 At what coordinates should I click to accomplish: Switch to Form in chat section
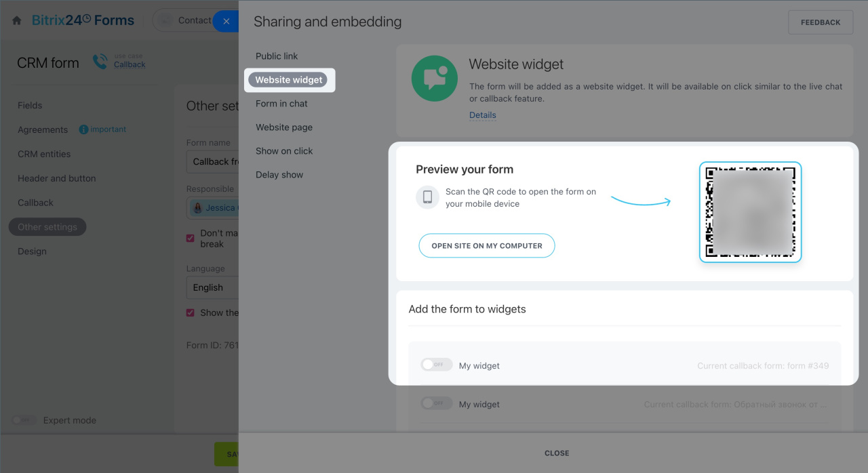point(281,104)
